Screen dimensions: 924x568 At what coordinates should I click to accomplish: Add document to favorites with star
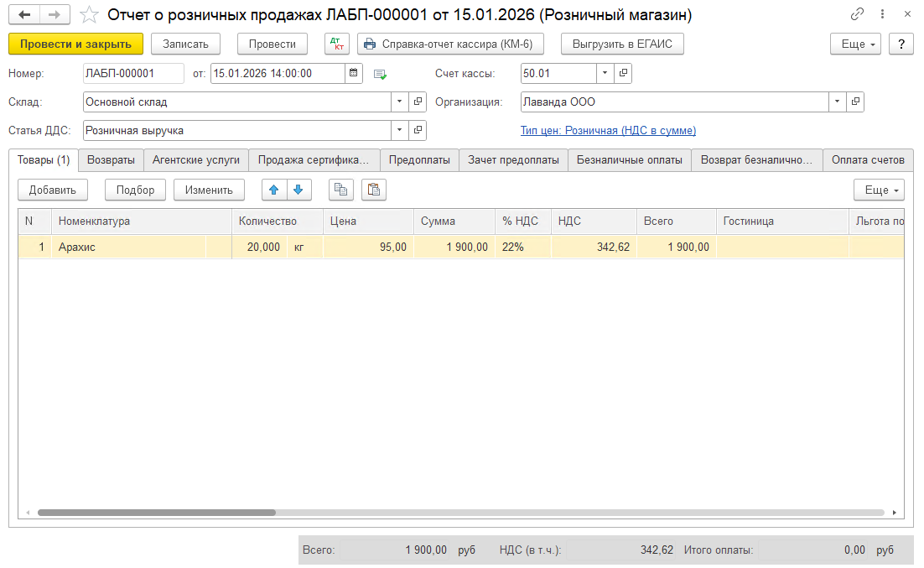pyautogui.click(x=89, y=15)
